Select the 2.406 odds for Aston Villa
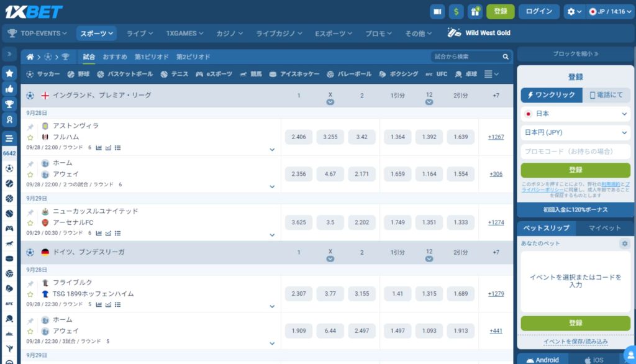 pyautogui.click(x=299, y=137)
